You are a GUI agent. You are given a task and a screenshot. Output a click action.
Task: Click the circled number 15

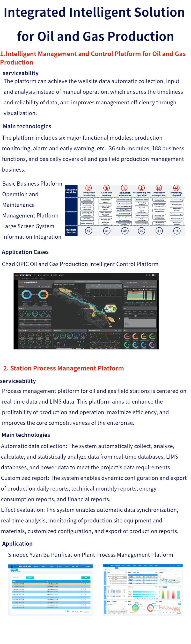click(177, 231)
